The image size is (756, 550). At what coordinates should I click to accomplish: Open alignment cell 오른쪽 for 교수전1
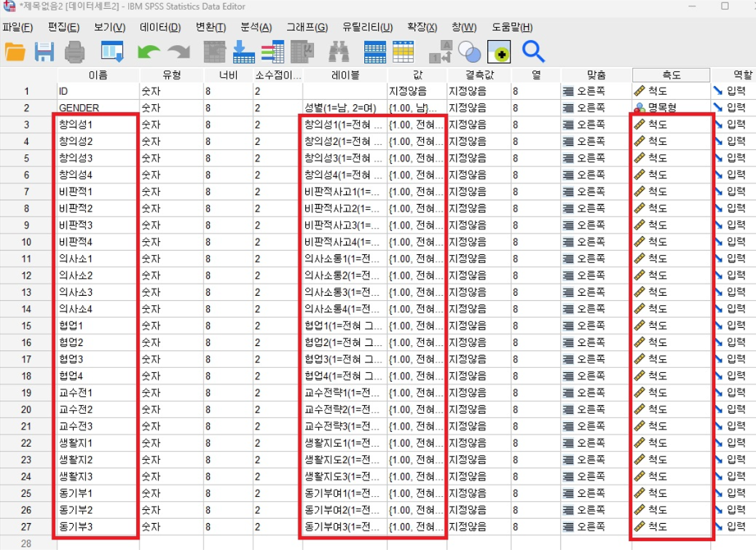[596, 393]
